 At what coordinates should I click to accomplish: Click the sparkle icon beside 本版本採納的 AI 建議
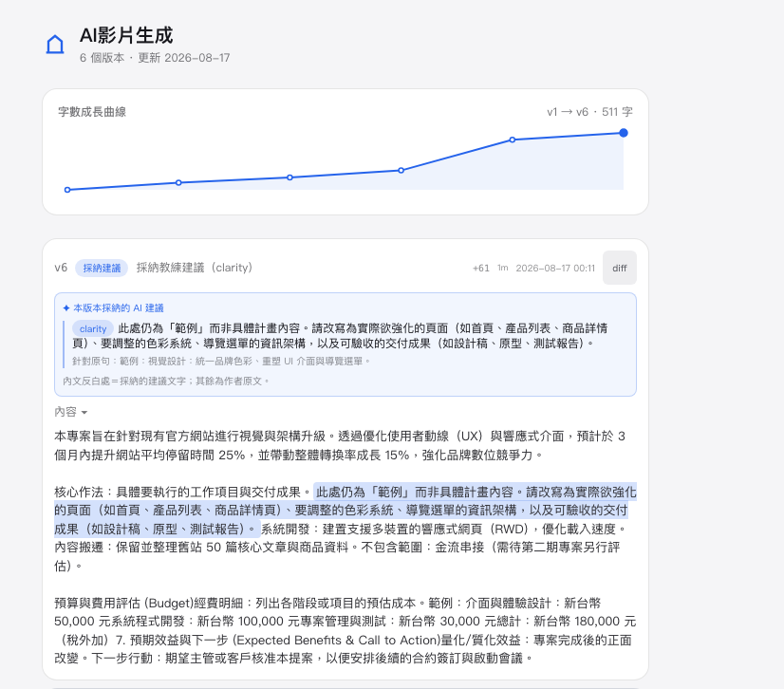pyautogui.click(x=66, y=308)
